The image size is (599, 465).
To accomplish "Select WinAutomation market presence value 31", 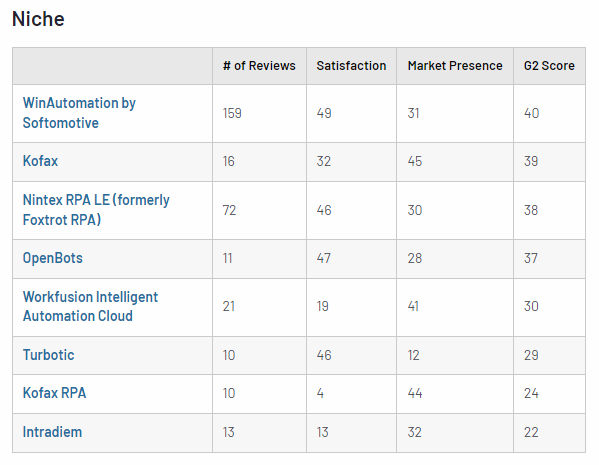I will click(x=413, y=113).
